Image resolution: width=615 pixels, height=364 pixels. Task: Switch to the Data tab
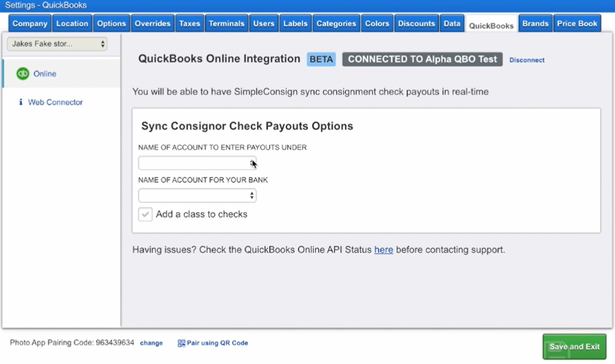452,23
